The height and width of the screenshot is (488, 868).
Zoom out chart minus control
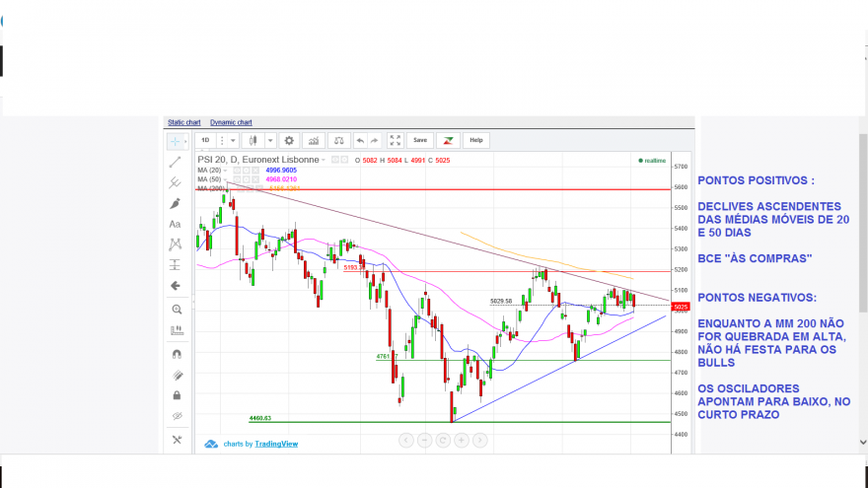pos(424,440)
